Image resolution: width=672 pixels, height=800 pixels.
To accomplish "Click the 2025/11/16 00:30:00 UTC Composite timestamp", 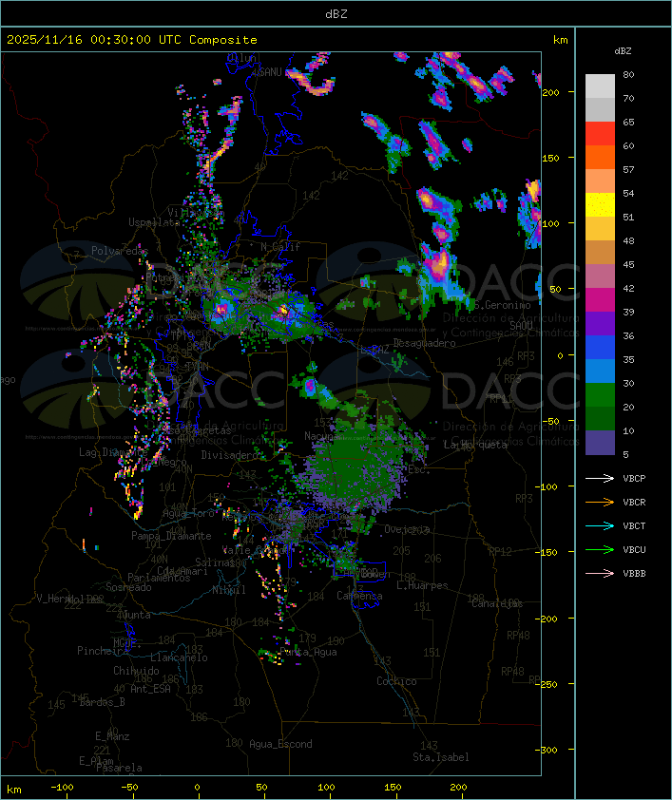I will click(x=132, y=40).
